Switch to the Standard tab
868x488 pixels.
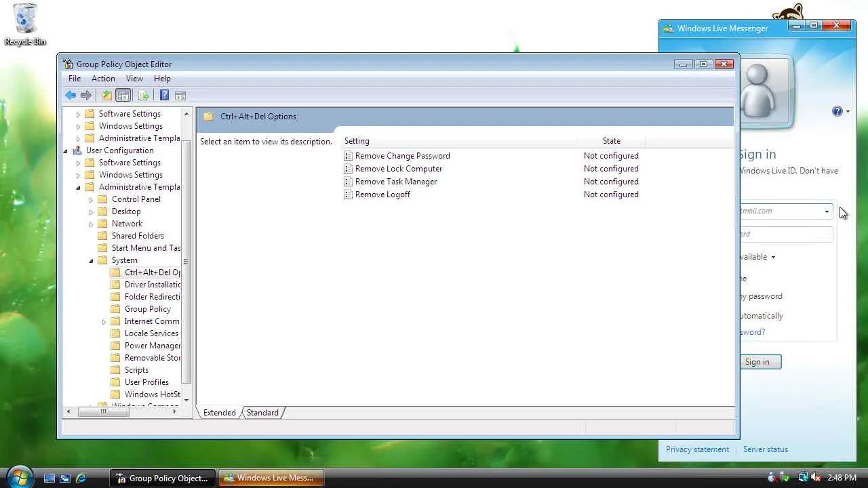[x=262, y=413]
